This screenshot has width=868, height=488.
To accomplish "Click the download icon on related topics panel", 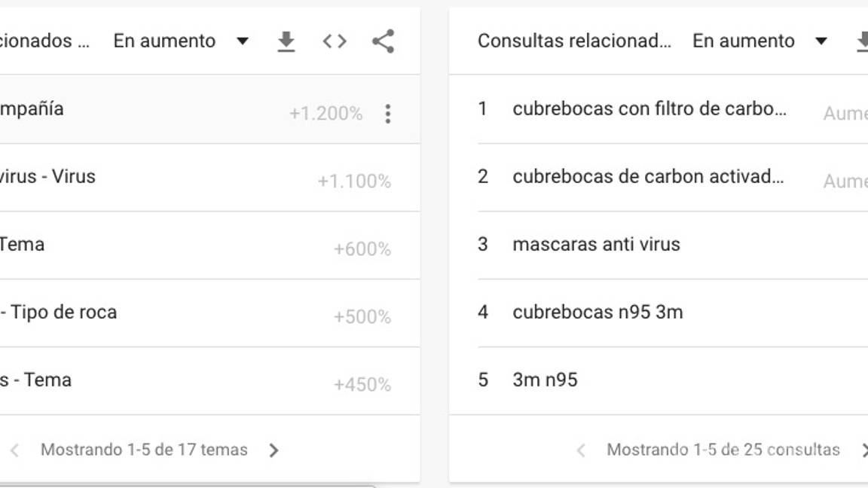I will (x=287, y=41).
